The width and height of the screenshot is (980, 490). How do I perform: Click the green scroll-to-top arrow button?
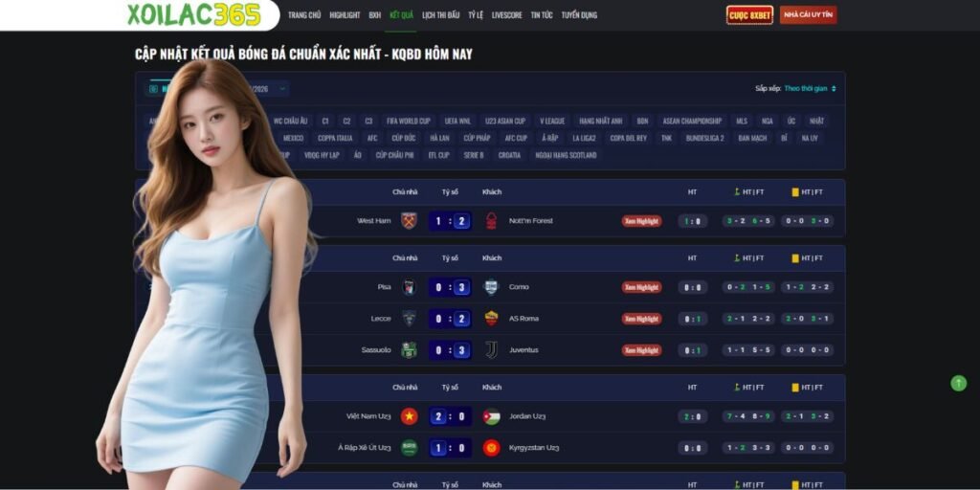(958, 383)
